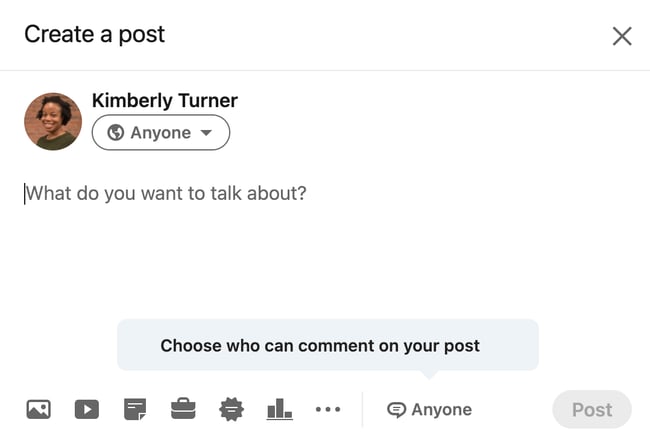Click the 'Anyone' label next to comment icon
Viewport: 650px width, 443px height.
click(442, 410)
